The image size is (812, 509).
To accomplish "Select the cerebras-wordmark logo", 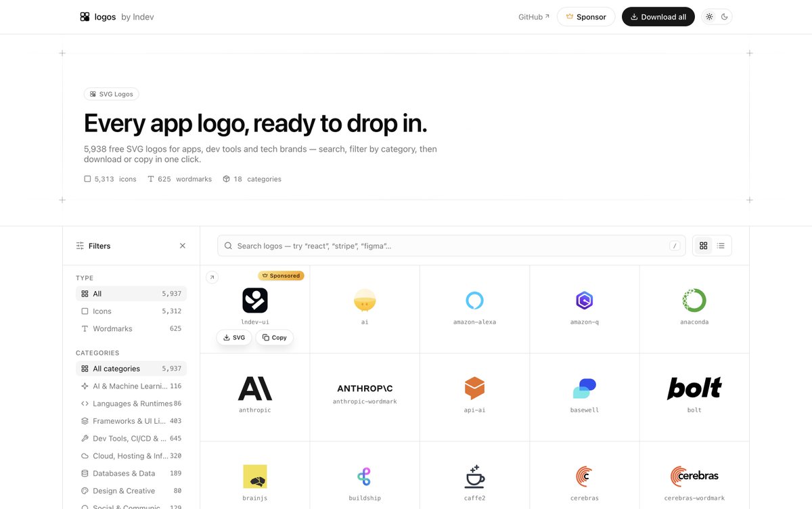I will pyautogui.click(x=694, y=477).
